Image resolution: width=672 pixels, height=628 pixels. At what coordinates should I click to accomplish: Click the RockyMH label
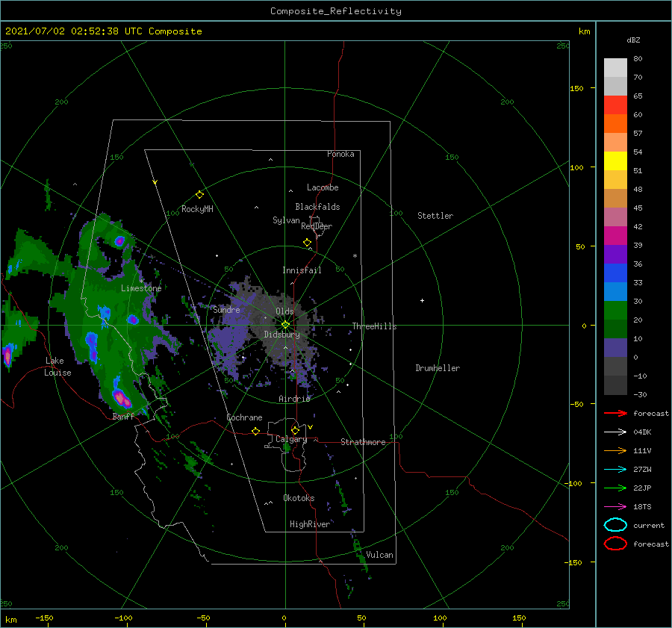point(197,209)
